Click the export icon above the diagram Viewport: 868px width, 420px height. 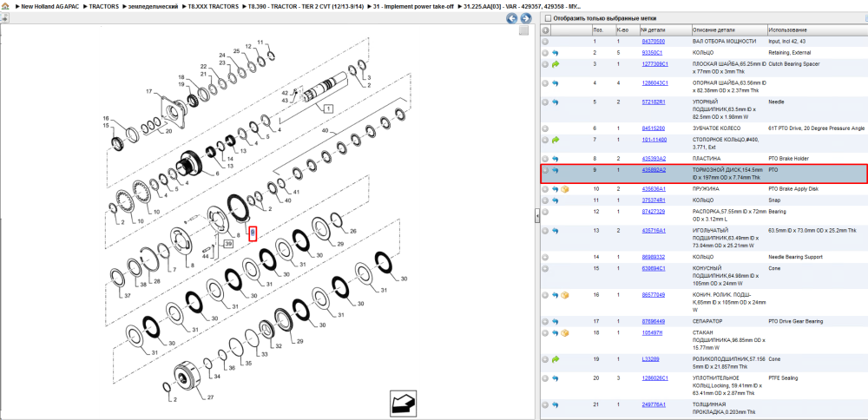tap(3, 17)
